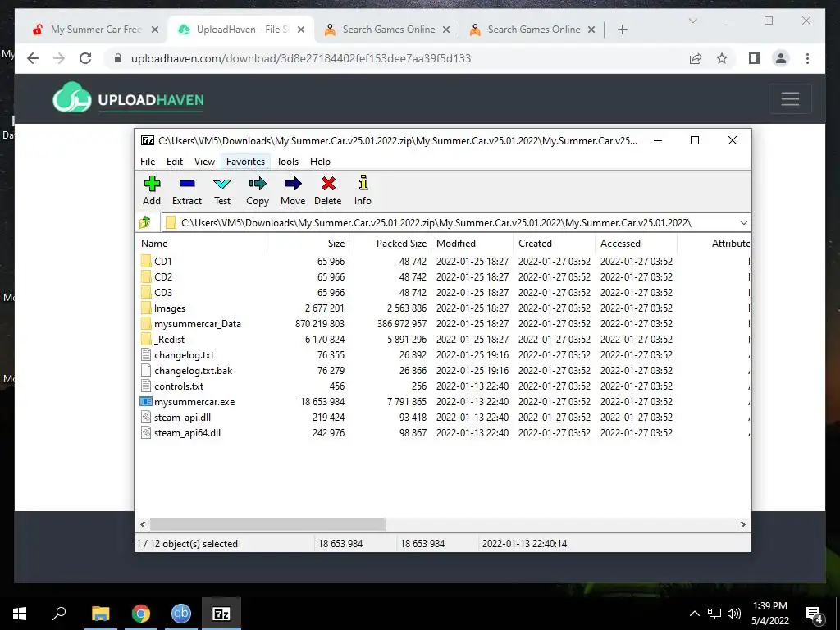Open the UploadHaven hamburger menu
The image size is (840, 630).
tap(790, 98)
